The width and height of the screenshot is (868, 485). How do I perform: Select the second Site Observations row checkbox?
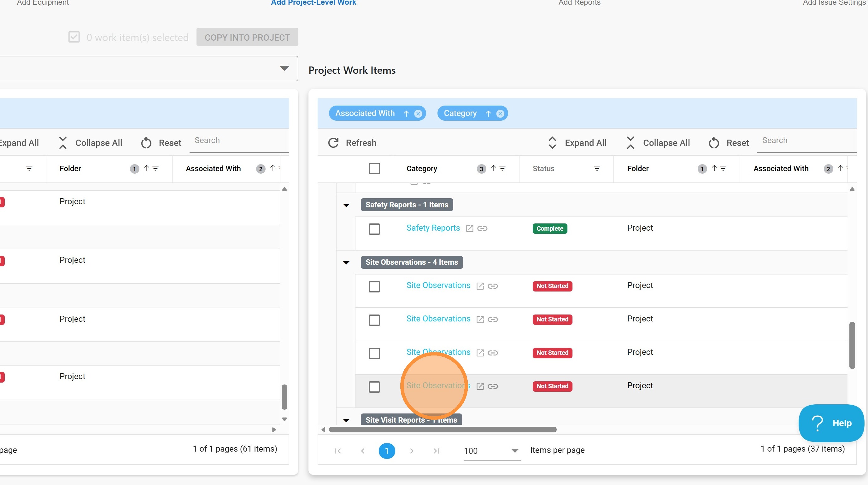point(374,320)
